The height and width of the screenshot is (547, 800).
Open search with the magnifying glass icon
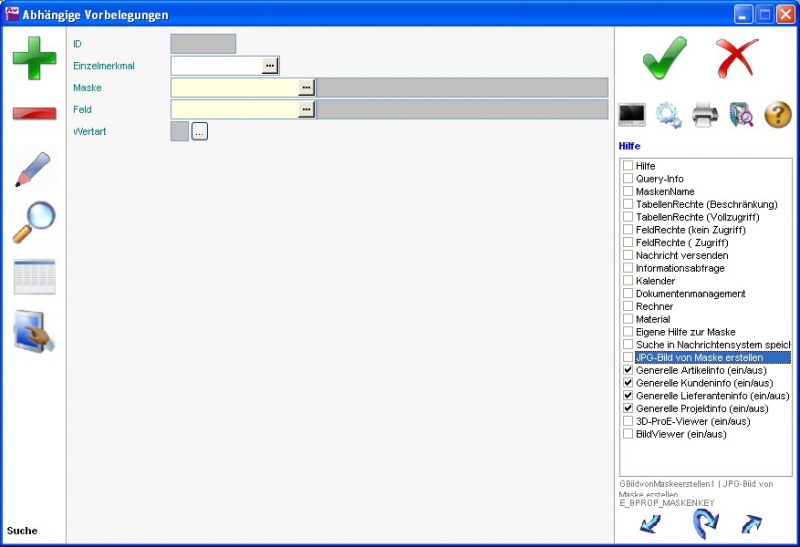tap(34, 222)
